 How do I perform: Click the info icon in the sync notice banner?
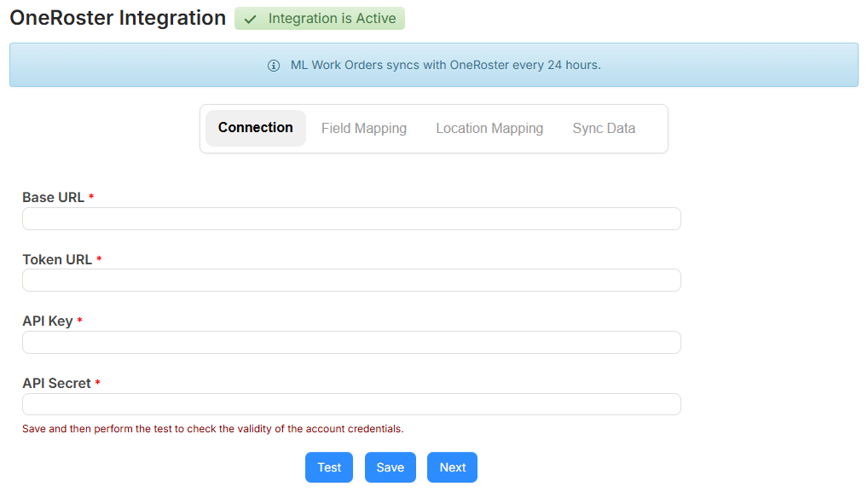tap(273, 65)
